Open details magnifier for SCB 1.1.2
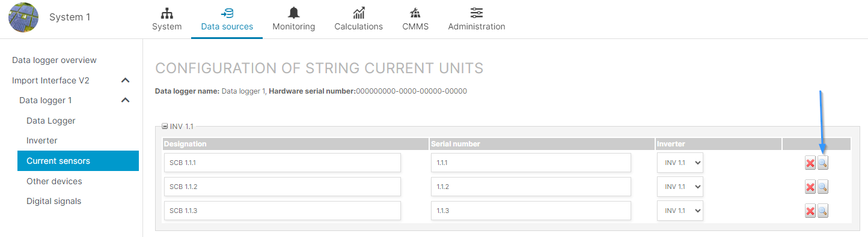The width and height of the screenshot is (868, 237). tap(823, 187)
